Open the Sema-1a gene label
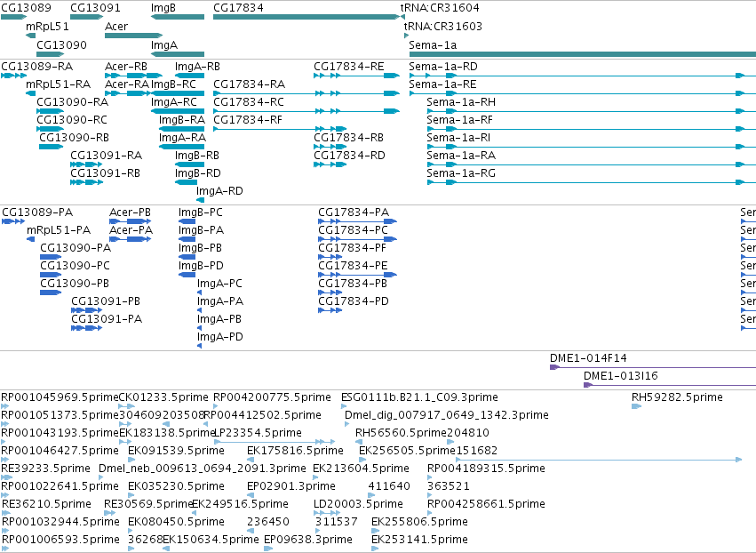The height and width of the screenshot is (553, 756). pyautogui.click(x=433, y=44)
